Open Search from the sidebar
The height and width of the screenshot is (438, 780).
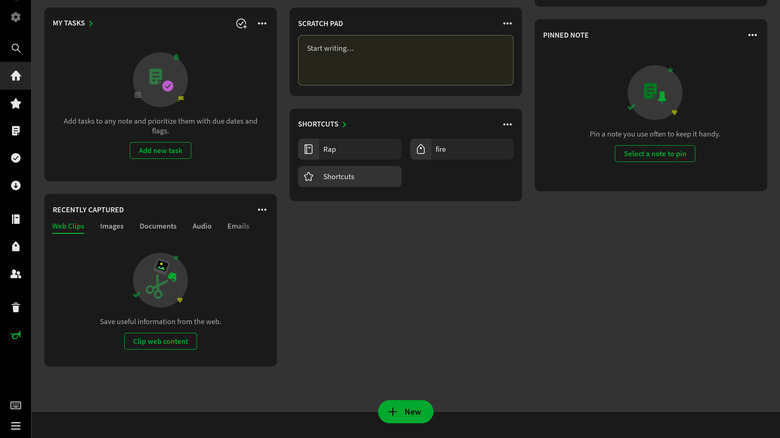click(x=15, y=48)
